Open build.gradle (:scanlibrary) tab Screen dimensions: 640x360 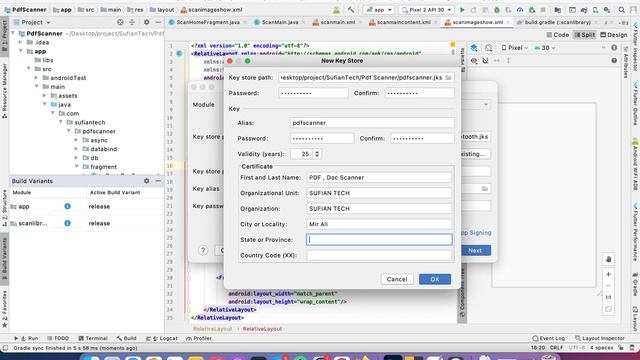pyautogui.click(x=557, y=22)
